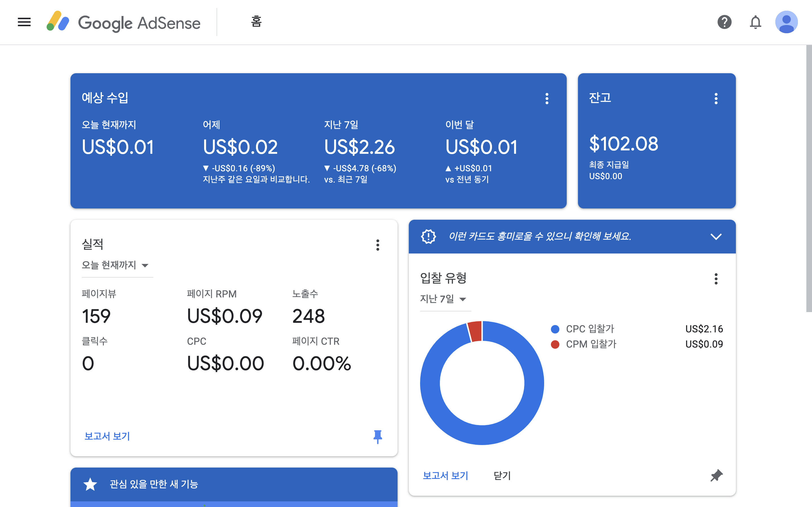Open 보고서 보기 link in 실적 card
Viewport: 812px width, 507px height.
(107, 436)
